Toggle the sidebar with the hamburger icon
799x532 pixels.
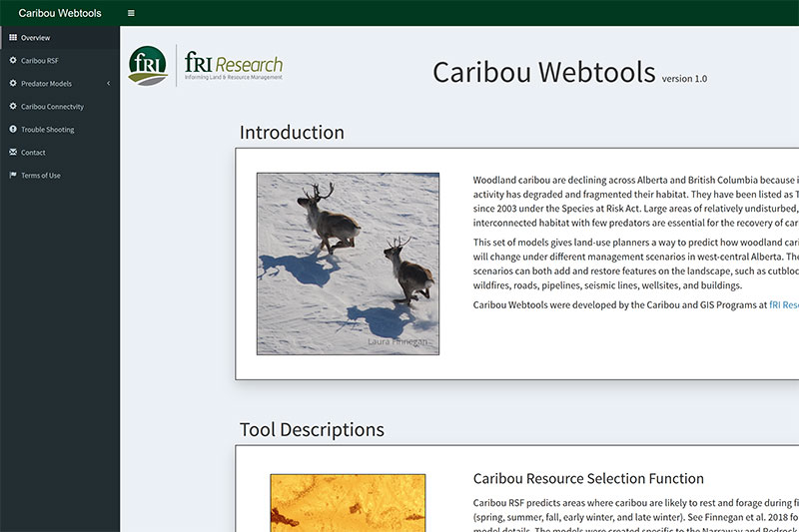tap(131, 13)
